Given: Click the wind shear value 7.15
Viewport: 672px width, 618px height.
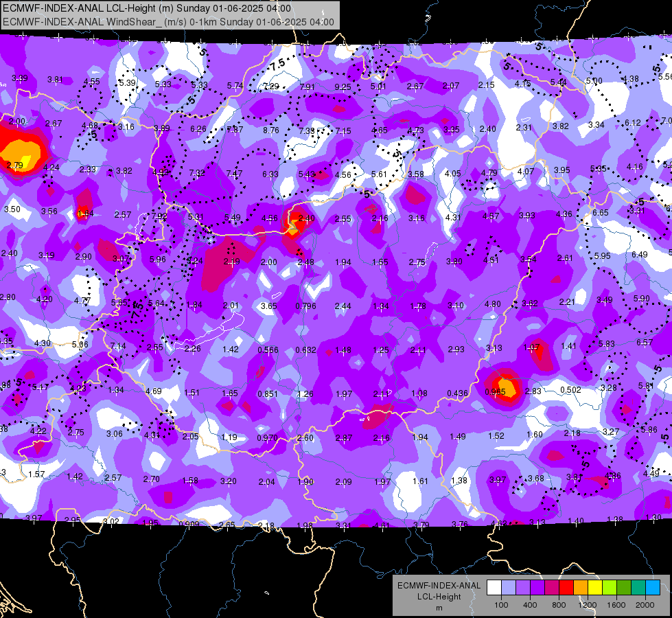Looking at the screenshot, I should (343, 130).
